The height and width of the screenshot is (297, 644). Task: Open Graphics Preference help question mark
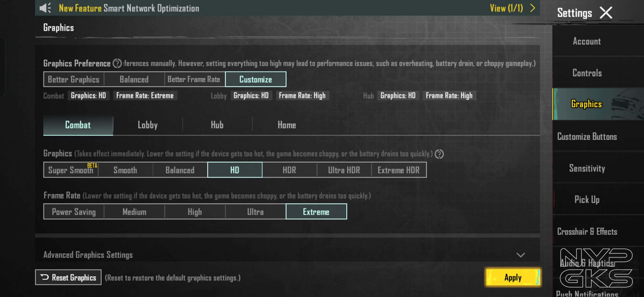point(117,63)
